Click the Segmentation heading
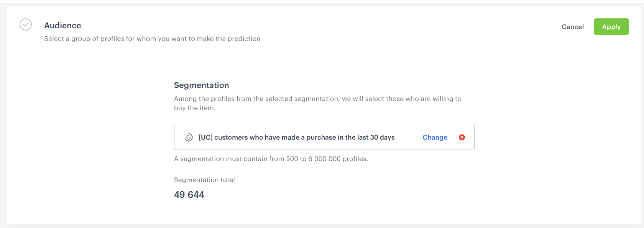The width and height of the screenshot is (644, 228). [x=201, y=85]
